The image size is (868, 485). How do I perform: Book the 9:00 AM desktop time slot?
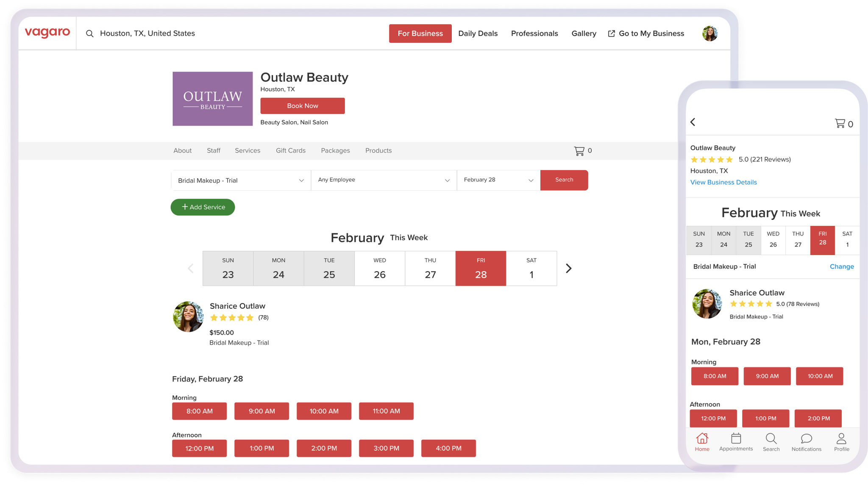[x=262, y=411]
